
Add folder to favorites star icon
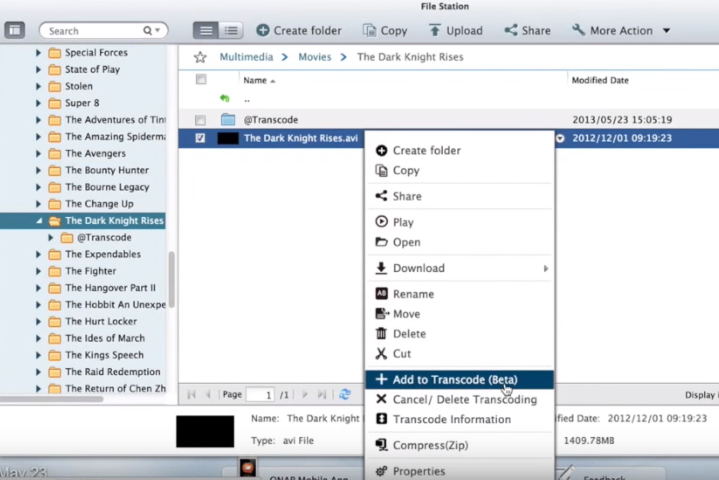pyautogui.click(x=200, y=57)
